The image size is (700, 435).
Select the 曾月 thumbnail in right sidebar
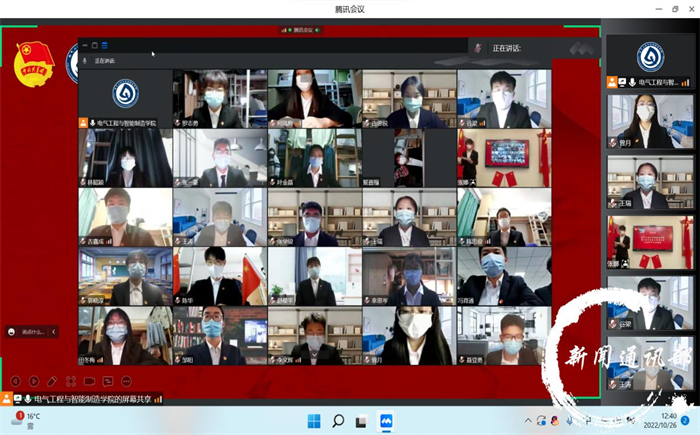point(650,121)
